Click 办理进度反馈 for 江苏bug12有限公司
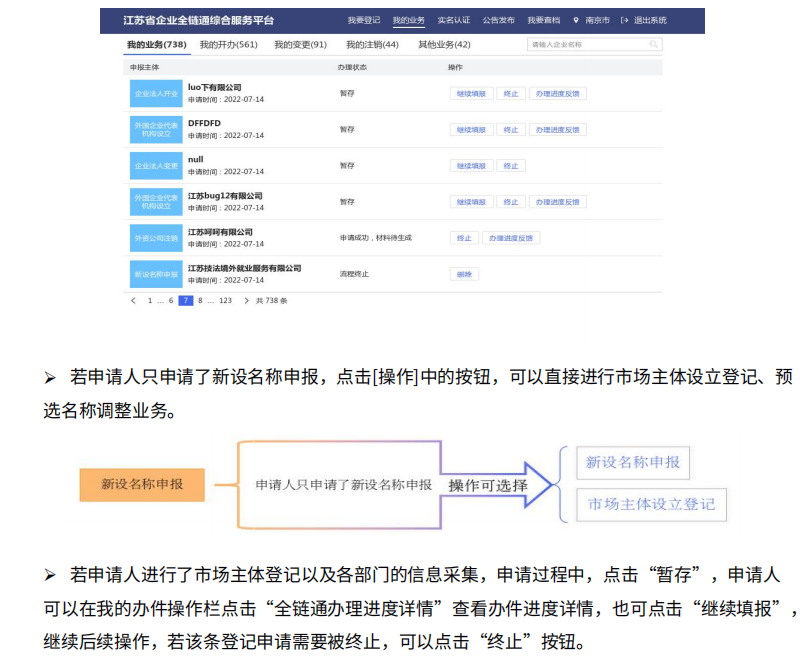The width and height of the screenshot is (812, 667). click(558, 202)
